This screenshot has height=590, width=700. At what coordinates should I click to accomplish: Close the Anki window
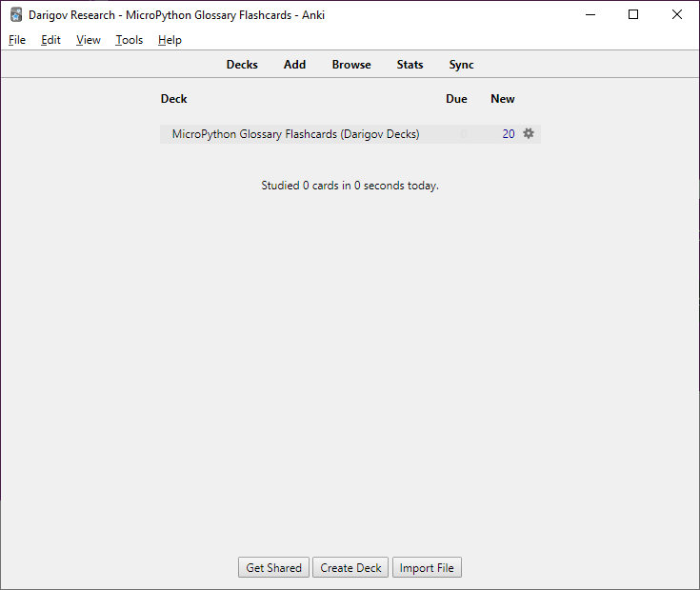click(677, 14)
